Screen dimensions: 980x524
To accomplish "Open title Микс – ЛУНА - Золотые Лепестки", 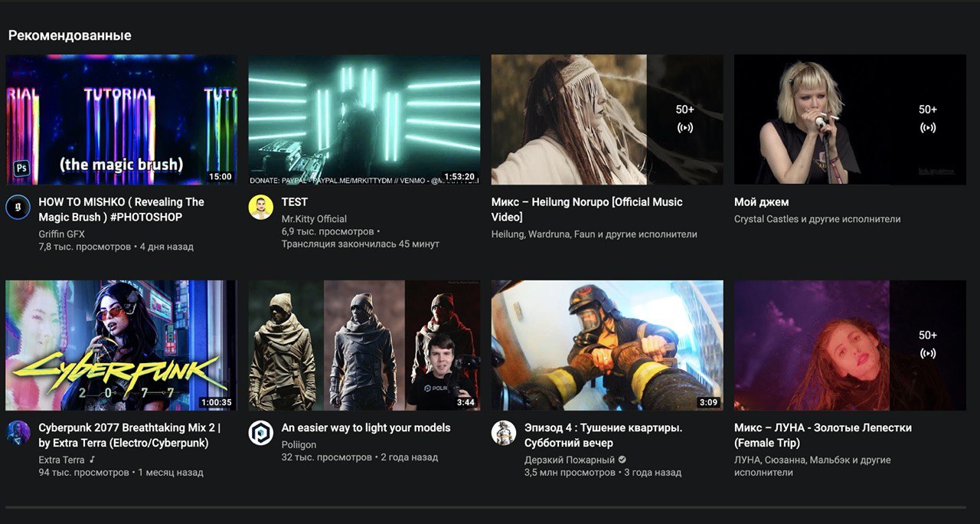I will [822, 435].
